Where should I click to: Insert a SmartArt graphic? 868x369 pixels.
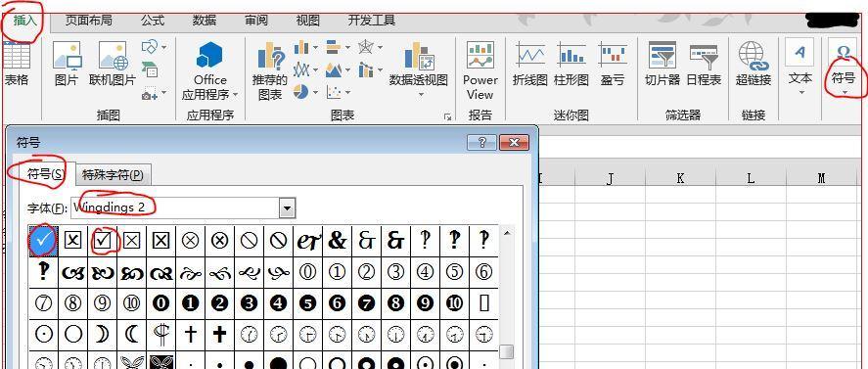(150, 69)
